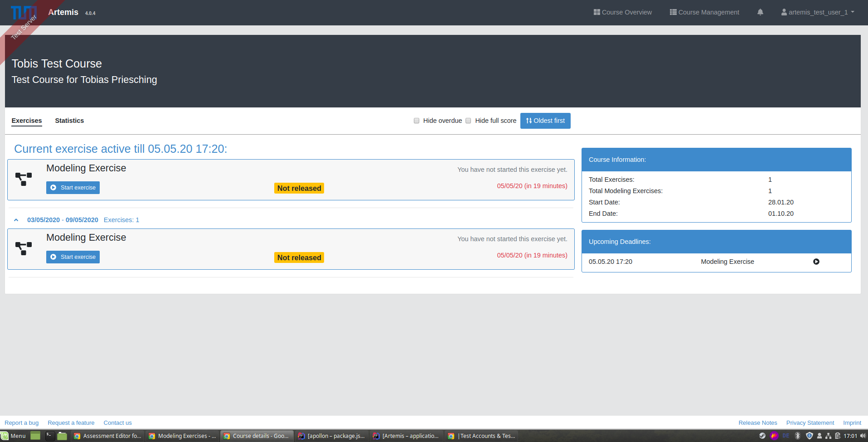Check the Hide full score option

[x=468, y=121]
